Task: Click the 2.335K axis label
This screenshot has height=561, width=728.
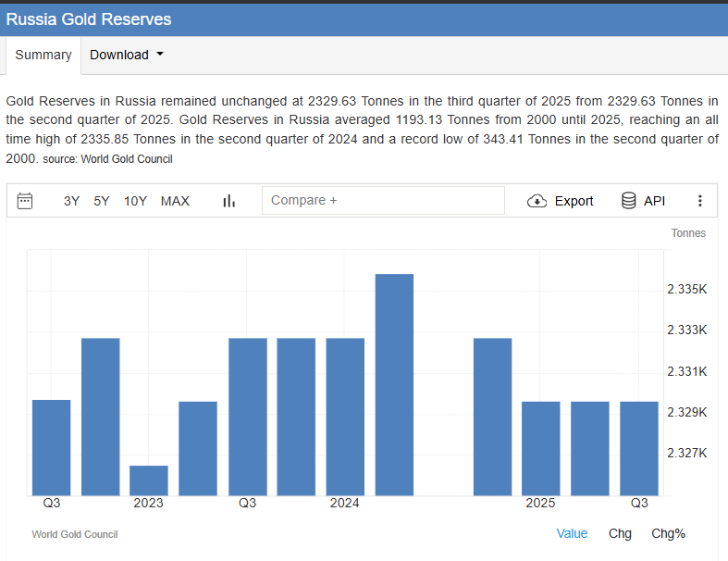Action: [x=686, y=289]
